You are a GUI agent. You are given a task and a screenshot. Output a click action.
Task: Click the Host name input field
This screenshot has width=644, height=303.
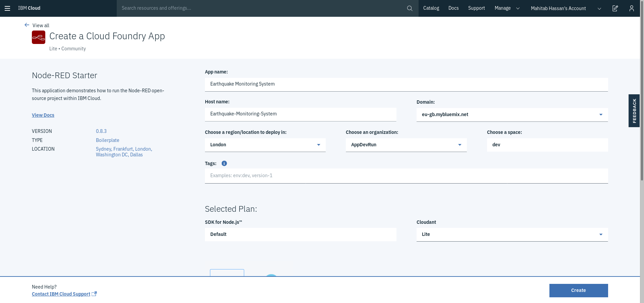click(301, 114)
